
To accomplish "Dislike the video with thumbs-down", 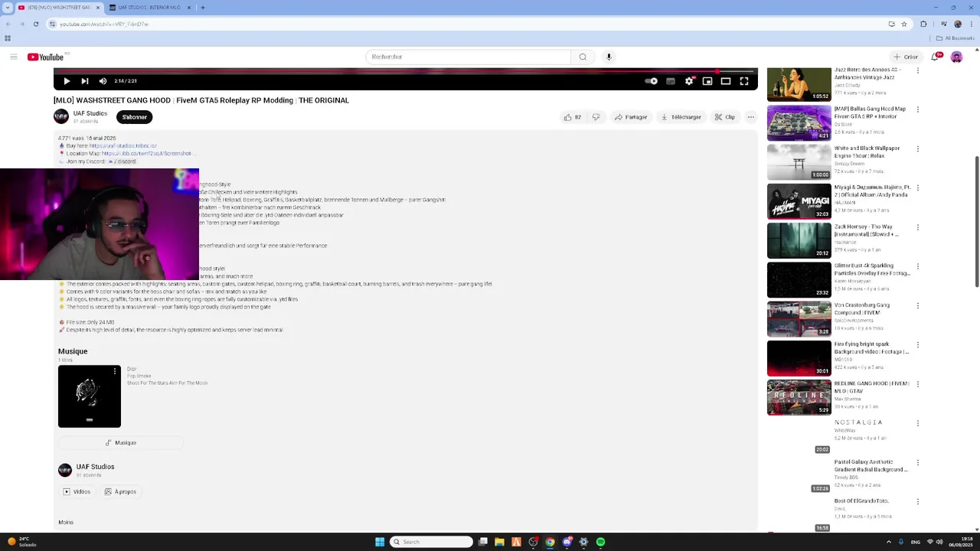I will pos(596,117).
